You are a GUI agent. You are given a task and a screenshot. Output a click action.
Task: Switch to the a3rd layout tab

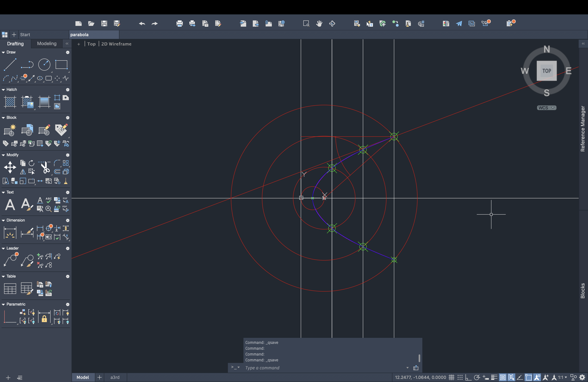(115, 377)
